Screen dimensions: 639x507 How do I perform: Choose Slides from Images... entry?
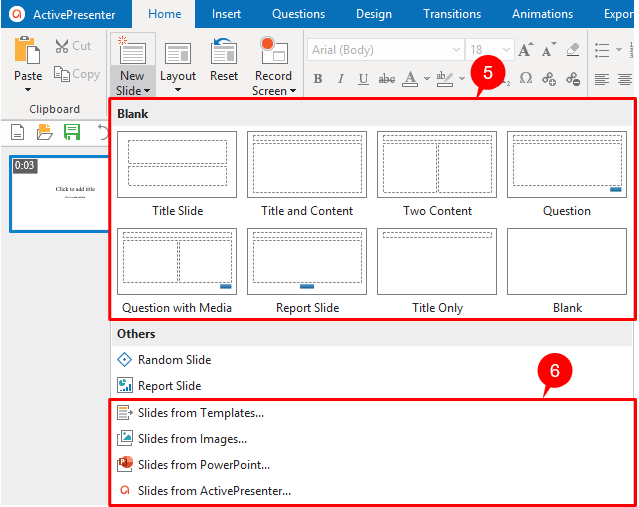192,439
